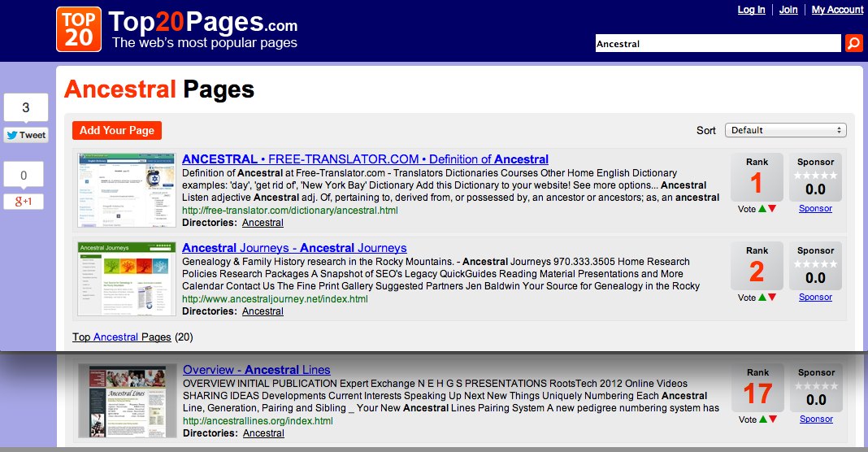Open the Sort dropdown set to Default
Viewport: 868px width, 452px height.
pos(786,130)
